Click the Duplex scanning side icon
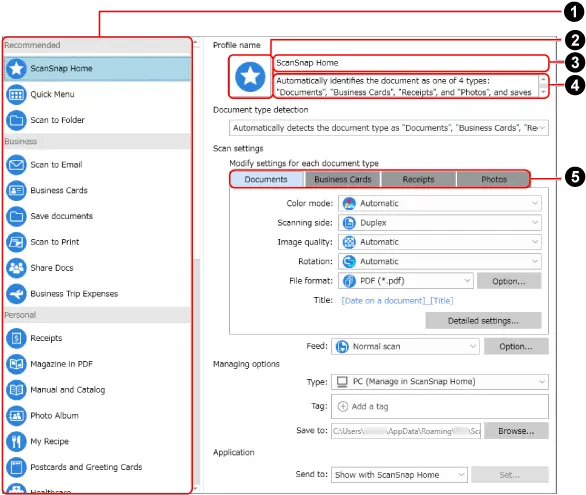 pos(349,223)
